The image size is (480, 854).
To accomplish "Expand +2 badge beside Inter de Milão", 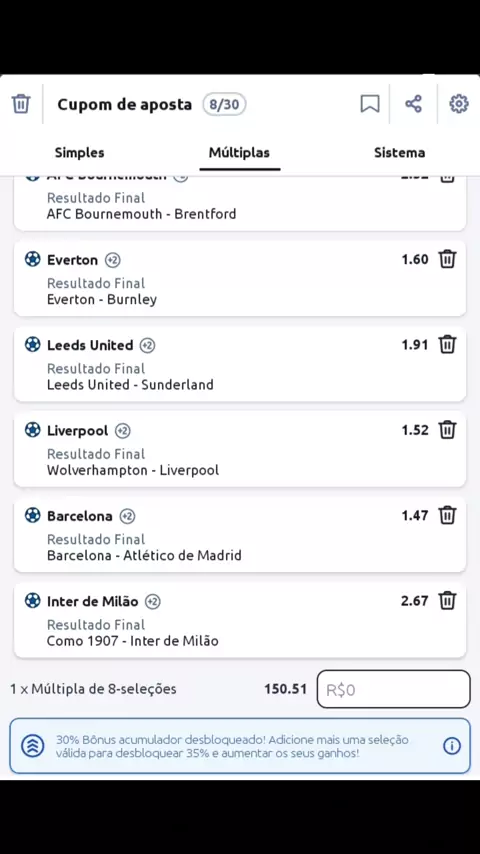I will tap(153, 602).
